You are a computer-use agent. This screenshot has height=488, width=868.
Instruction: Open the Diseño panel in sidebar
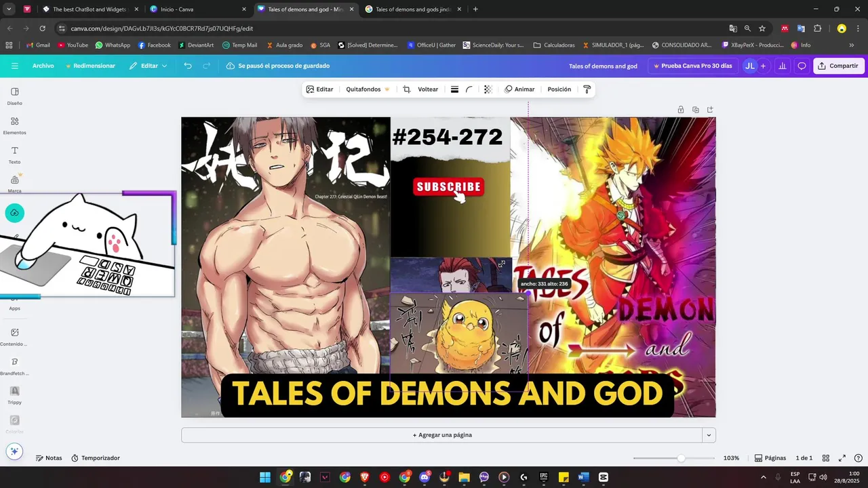[14, 96]
